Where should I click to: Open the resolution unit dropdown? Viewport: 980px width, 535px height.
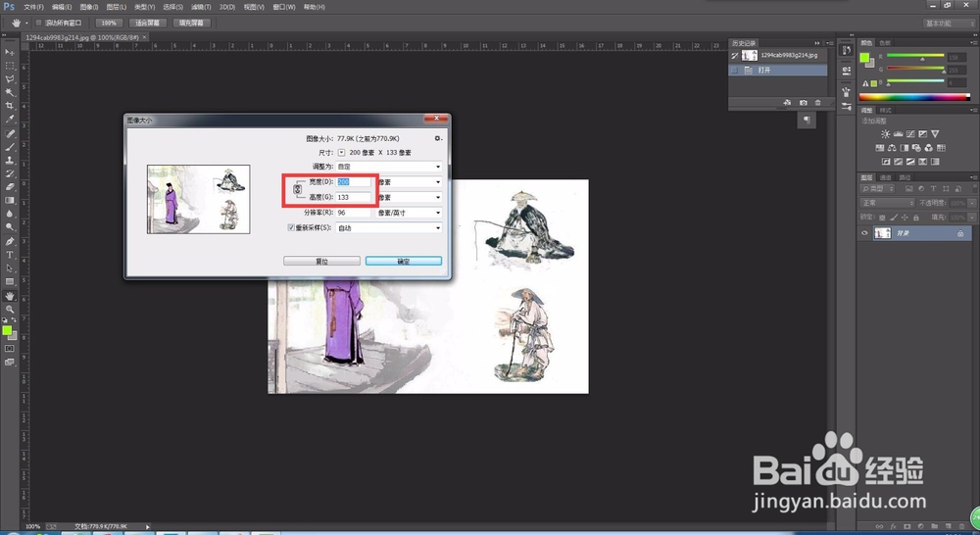point(409,213)
